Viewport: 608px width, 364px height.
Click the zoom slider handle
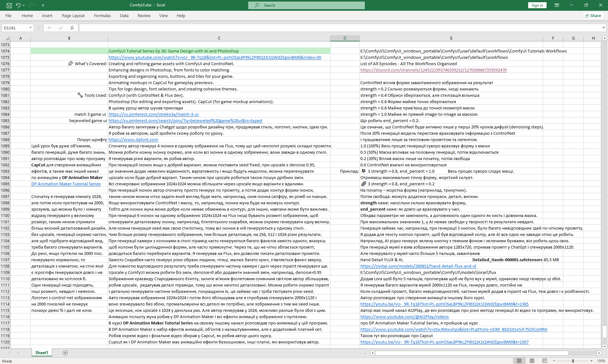[573, 361]
